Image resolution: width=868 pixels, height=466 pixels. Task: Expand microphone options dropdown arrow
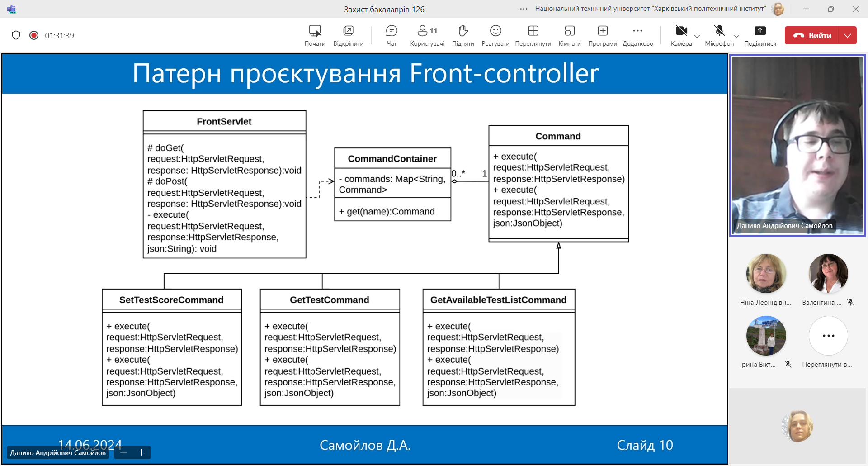(x=736, y=37)
